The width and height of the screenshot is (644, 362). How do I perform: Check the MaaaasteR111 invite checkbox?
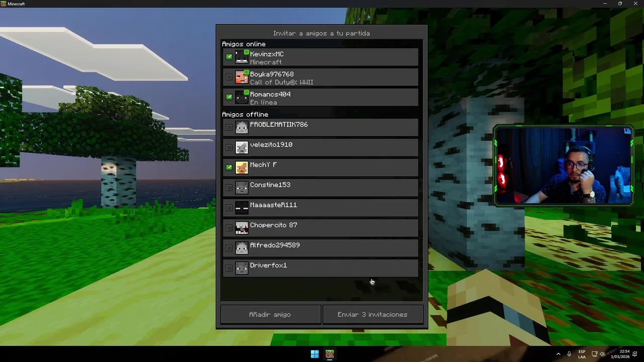(x=229, y=208)
